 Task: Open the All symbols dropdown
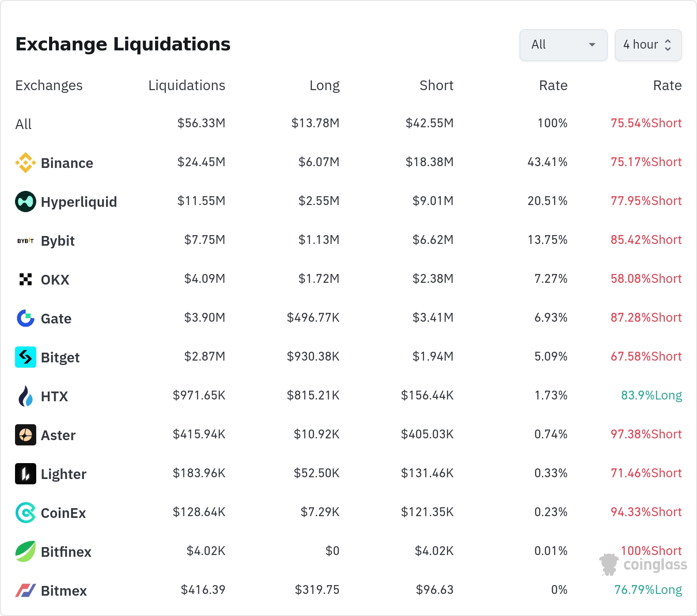[563, 45]
